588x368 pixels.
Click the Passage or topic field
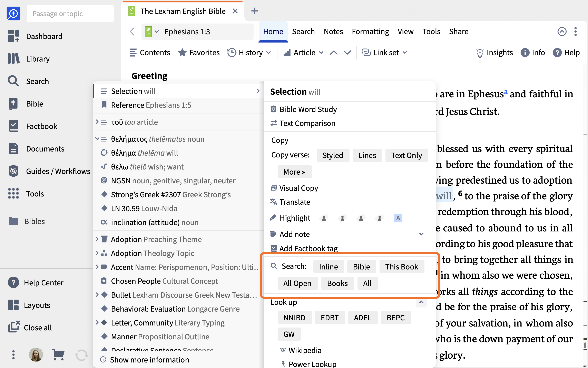click(x=70, y=13)
